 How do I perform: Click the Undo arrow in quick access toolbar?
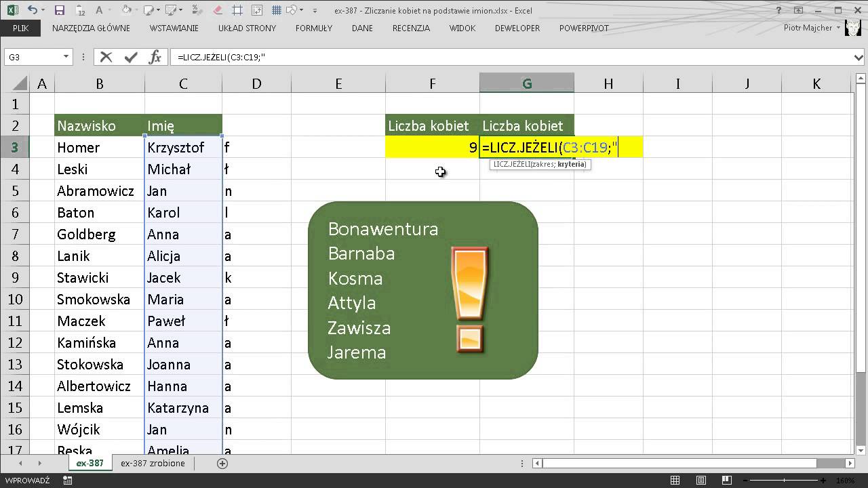[33, 10]
